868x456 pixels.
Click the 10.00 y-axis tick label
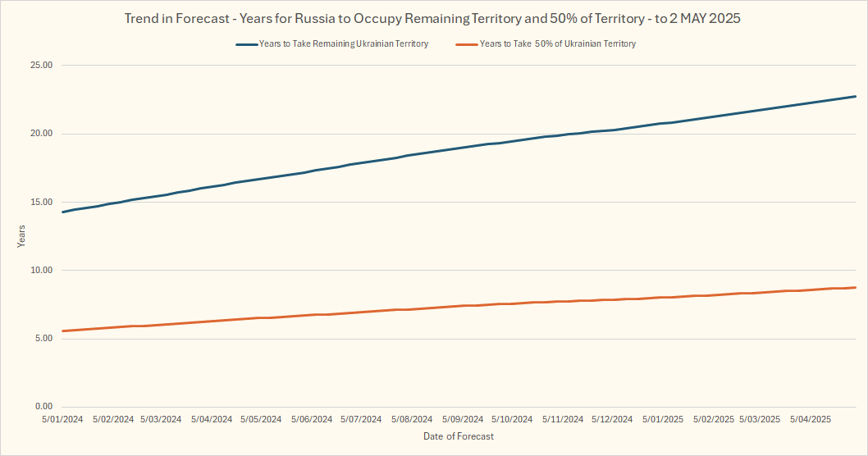pyautogui.click(x=42, y=271)
